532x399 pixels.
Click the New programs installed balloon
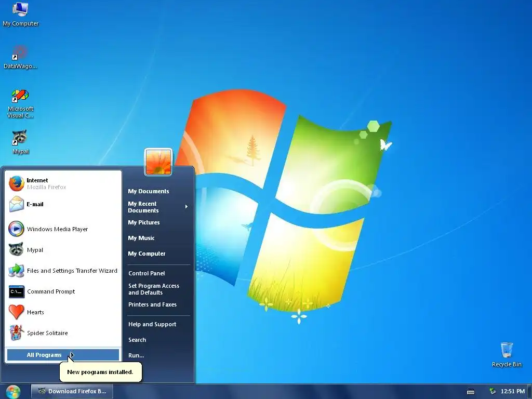coord(100,372)
